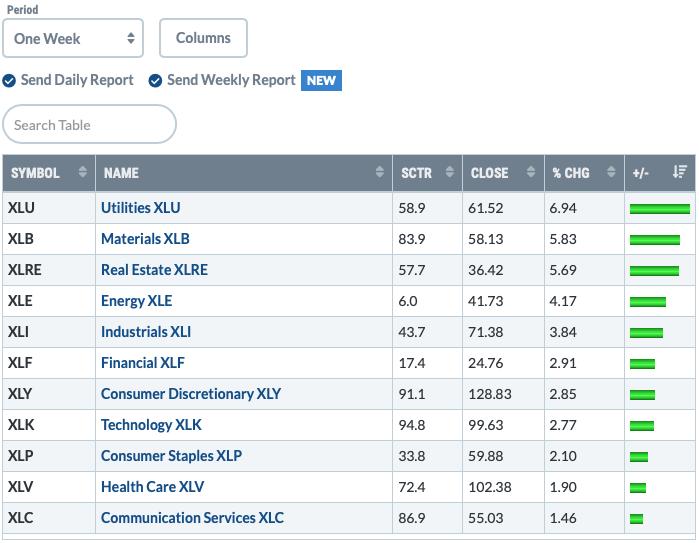
Task: Click the Energy XLE green change bar
Action: 648,302
